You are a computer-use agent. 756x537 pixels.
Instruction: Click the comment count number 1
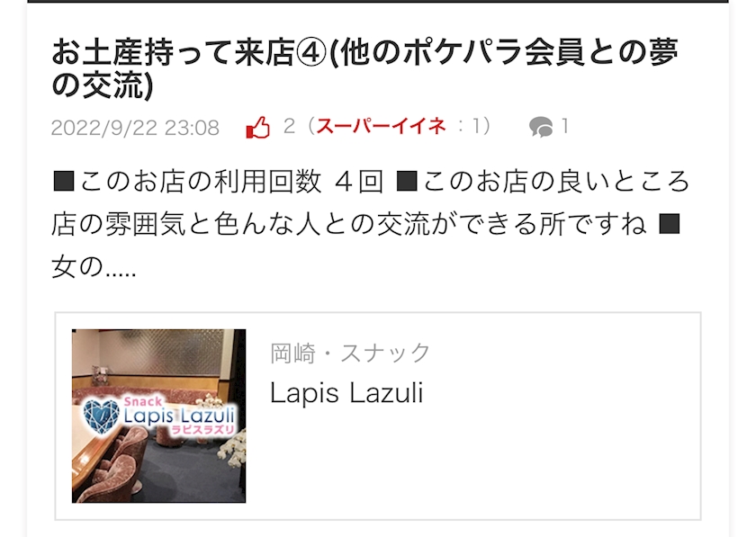tap(565, 127)
